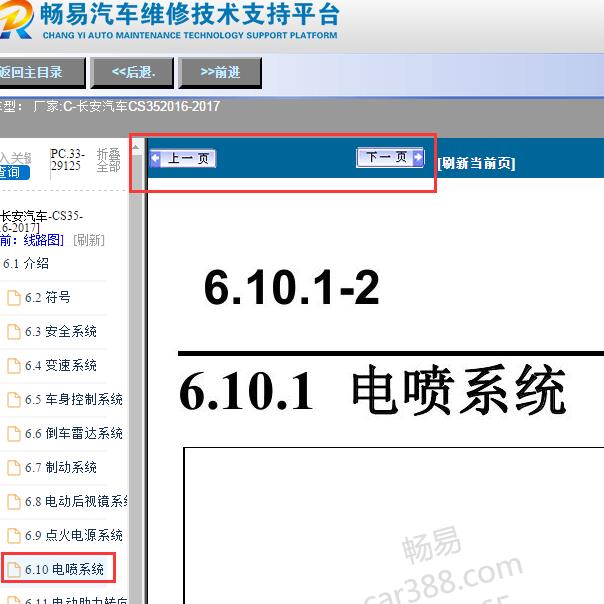This screenshot has height=604, width=604.
Task: Open tree item 6.1 介绍
Action: [25, 263]
